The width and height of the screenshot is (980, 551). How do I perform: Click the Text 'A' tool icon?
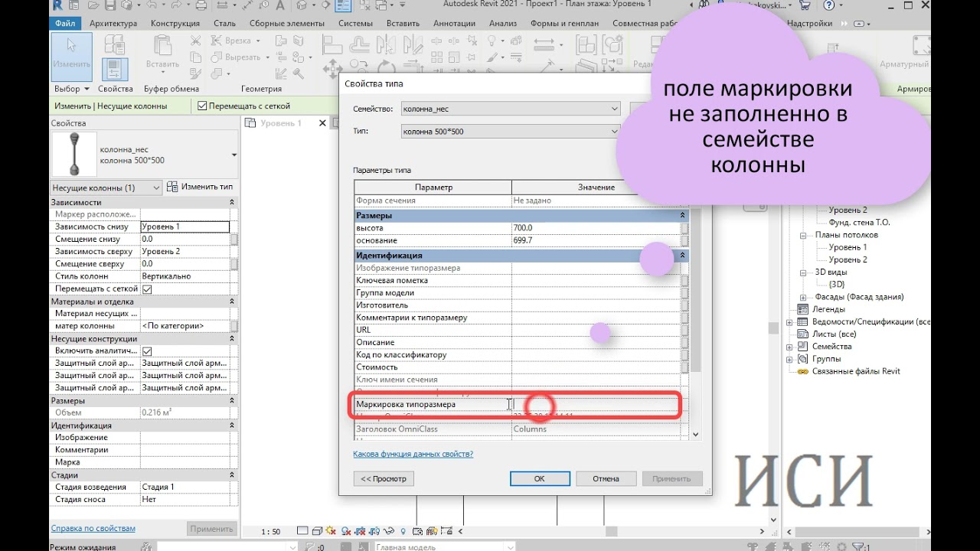tap(280, 5)
